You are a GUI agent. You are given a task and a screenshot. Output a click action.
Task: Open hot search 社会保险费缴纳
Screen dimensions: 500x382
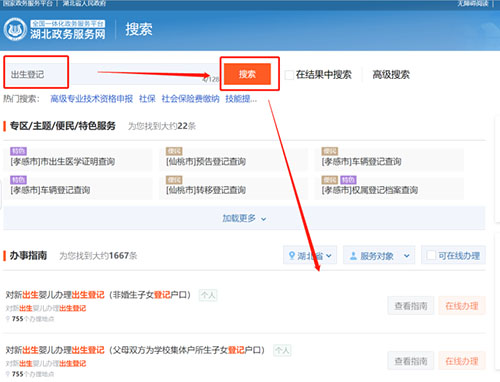coord(190,99)
